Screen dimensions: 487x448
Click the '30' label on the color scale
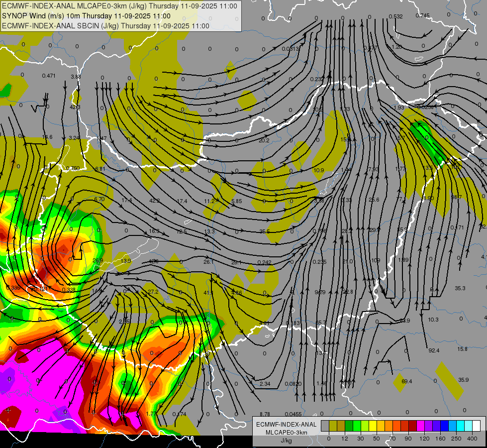pyautogui.click(x=361, y=439)
